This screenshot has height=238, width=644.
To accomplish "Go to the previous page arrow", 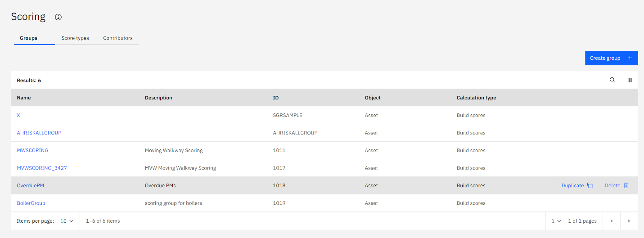I will [x=612, y=221].
